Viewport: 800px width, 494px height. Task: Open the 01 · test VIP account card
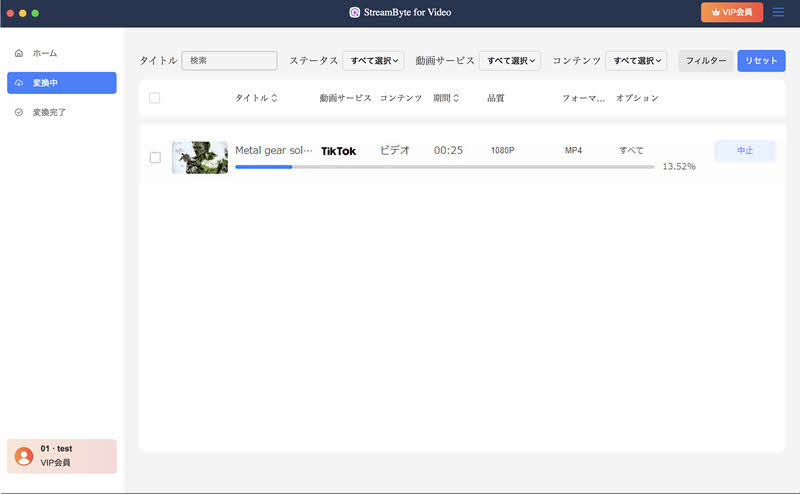(62, 456)
